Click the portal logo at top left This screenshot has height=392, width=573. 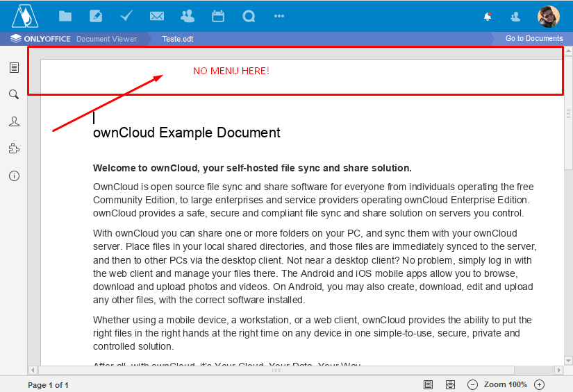(x=25, y=16)
